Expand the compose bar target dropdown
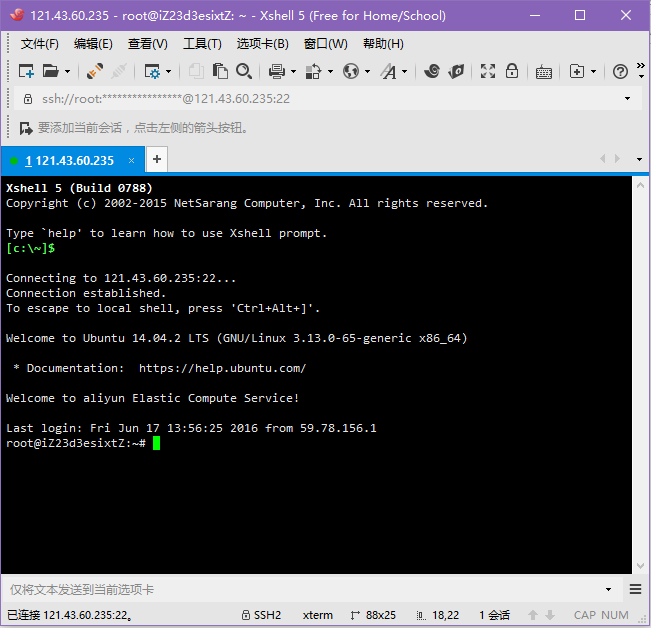The image size is (651, 628). pyautogui.click(x=608, y=589)
